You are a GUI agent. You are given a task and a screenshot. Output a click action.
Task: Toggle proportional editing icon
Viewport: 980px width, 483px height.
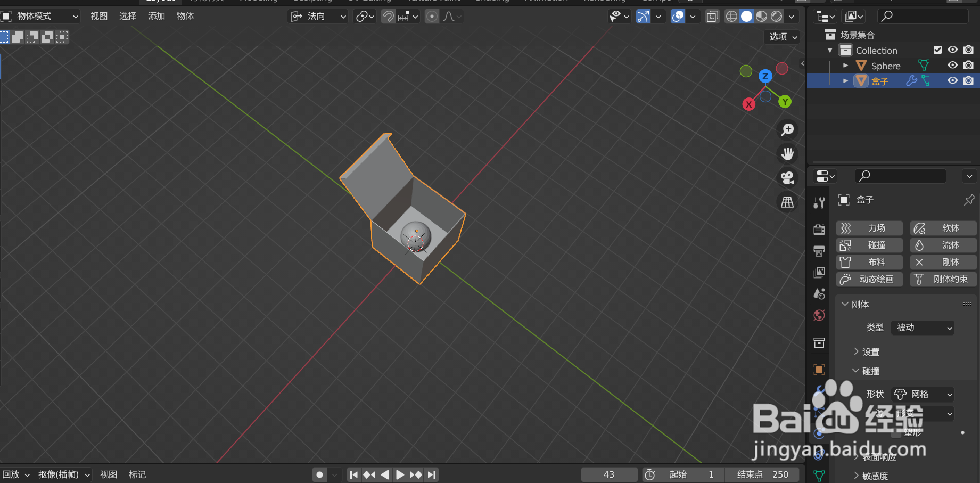click(x=432, y=17)
